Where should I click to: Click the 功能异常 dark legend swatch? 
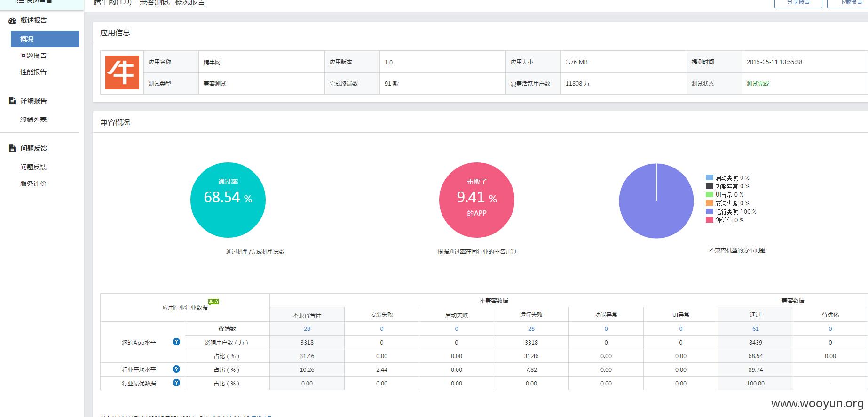710,186
